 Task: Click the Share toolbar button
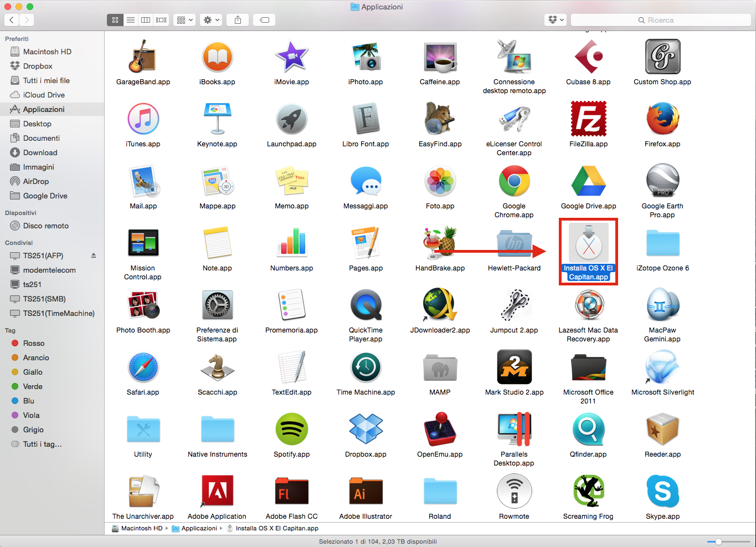click(x=238, y=20)
